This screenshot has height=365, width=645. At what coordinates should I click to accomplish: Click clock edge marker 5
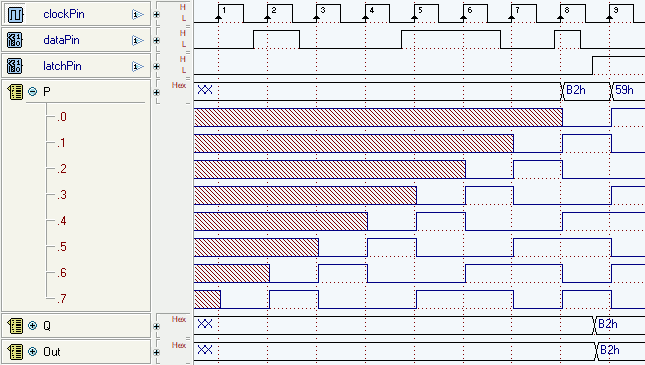pyautogui.click(x=415, y=17)
